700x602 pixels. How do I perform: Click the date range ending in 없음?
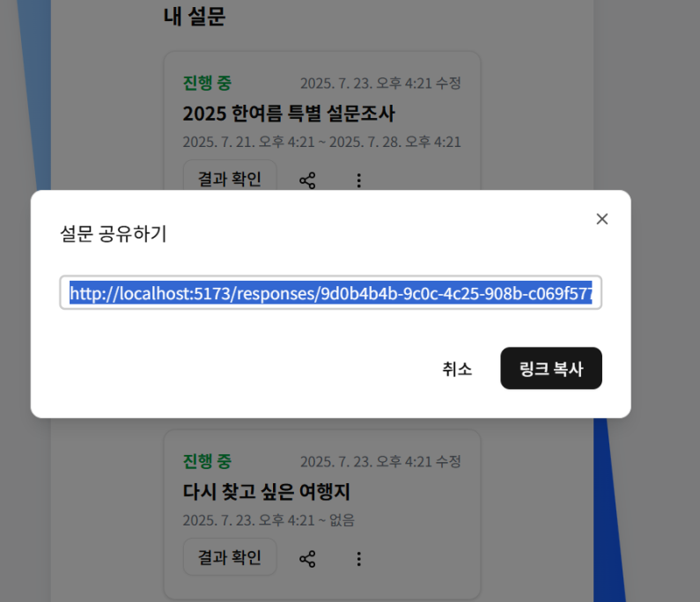coord(269,520)
